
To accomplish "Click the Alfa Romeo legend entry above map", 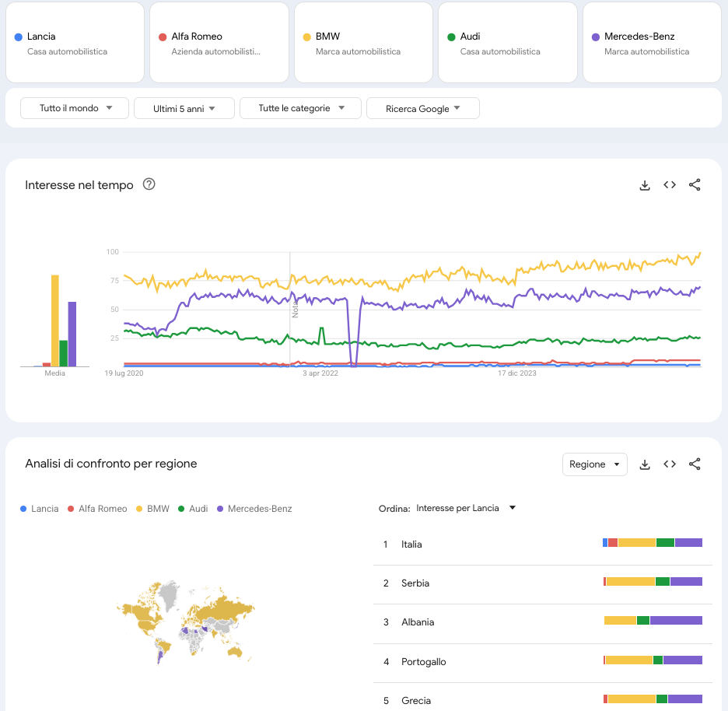I will point(97,509).
